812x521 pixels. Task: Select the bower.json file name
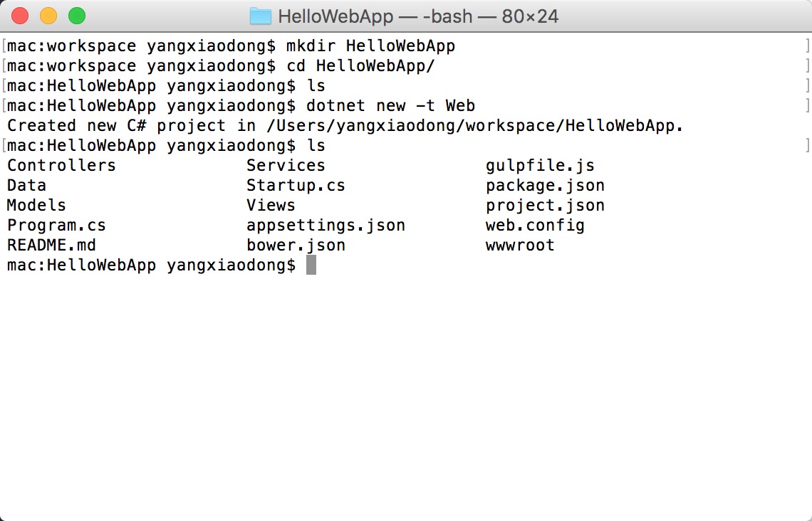296,245
